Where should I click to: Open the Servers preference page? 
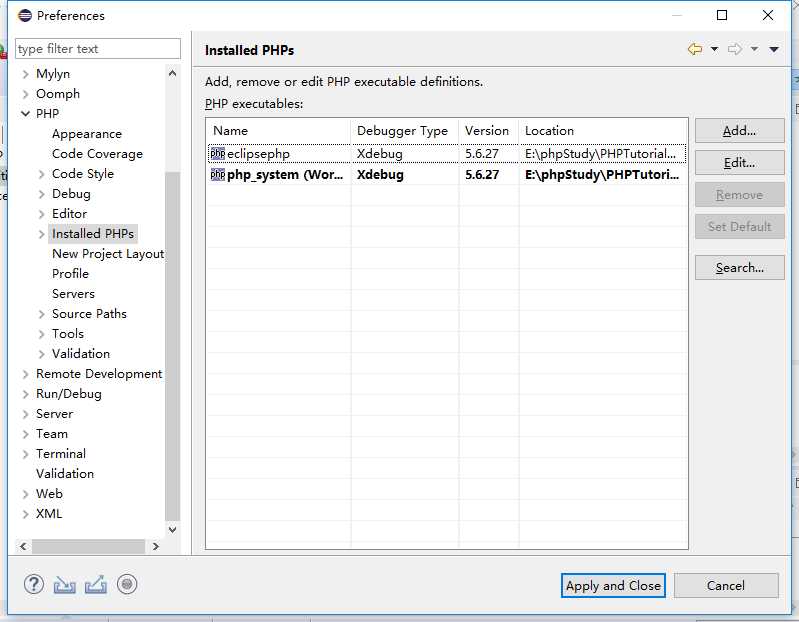coord(73,294)
